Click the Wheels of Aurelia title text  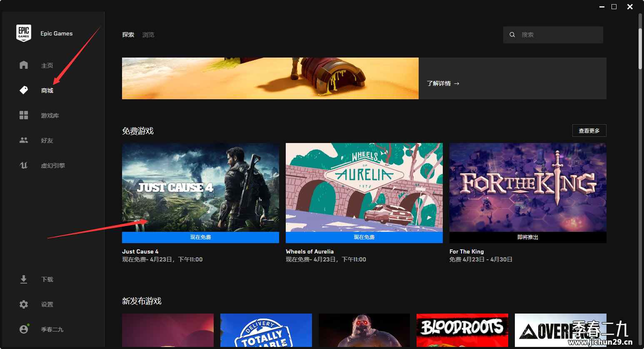310,251
